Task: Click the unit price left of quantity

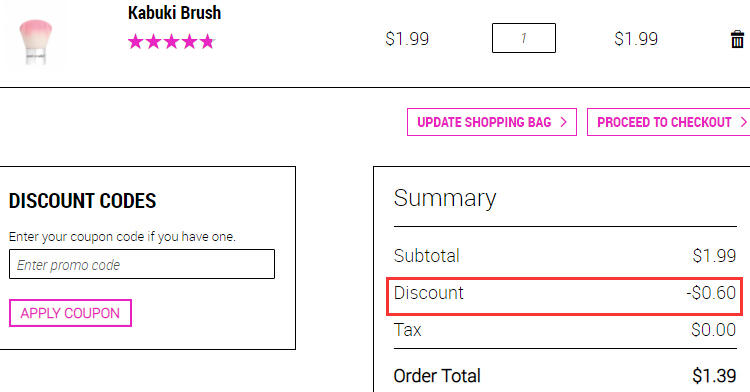Action: [407, 39]
